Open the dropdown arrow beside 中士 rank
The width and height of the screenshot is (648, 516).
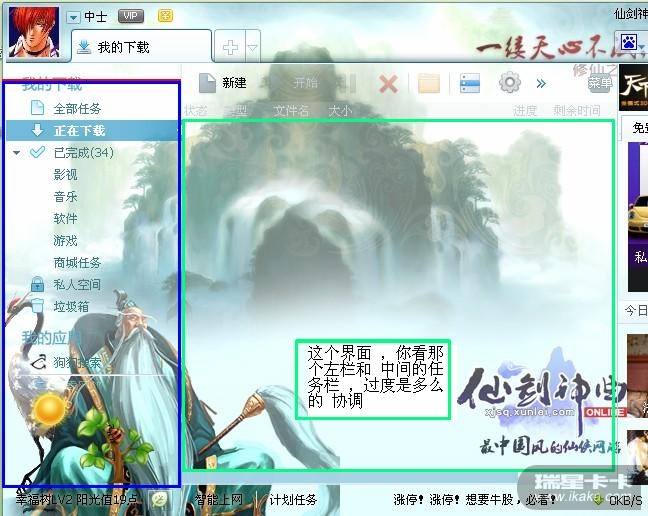73,17
